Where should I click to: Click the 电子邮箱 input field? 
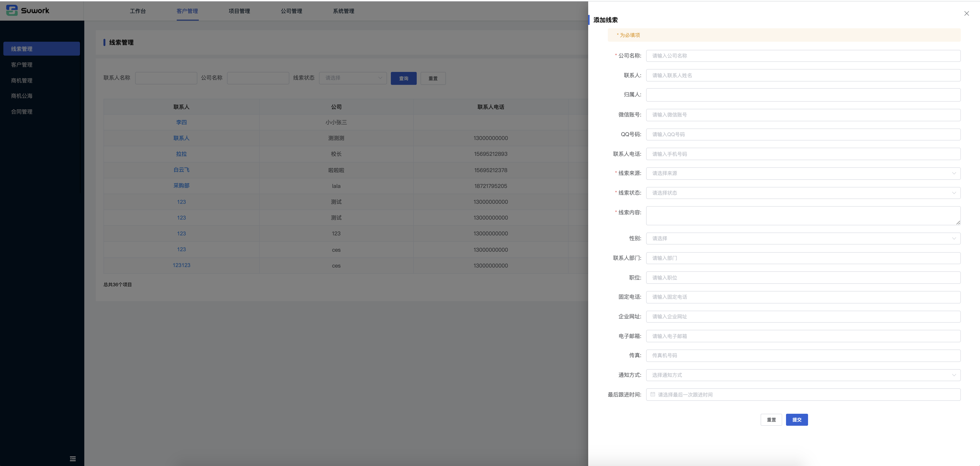(x=803, y=336)
